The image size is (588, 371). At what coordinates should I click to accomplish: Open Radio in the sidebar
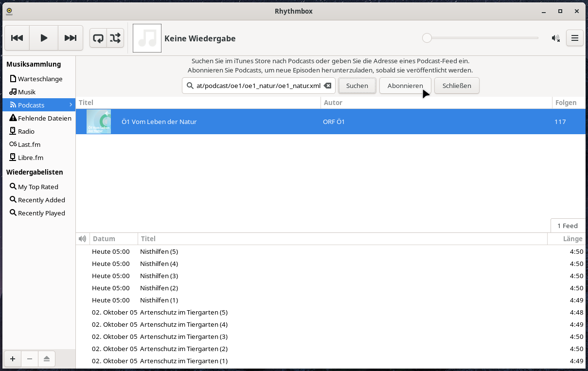[x=26, y=131]
